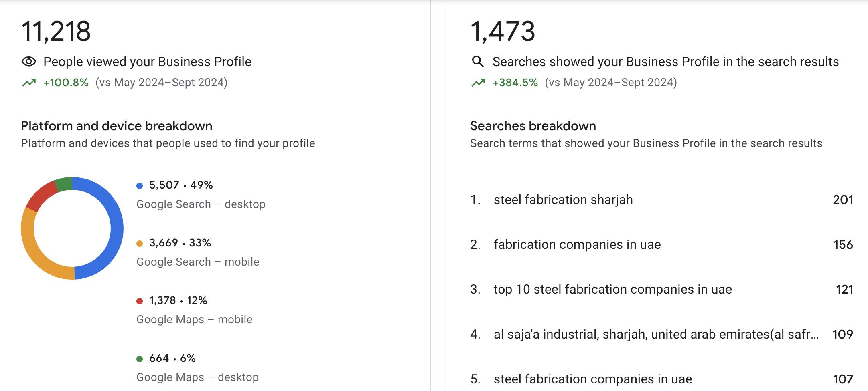
Task: Click the 'Google Search – desktop' legend label
Action: 201,204
